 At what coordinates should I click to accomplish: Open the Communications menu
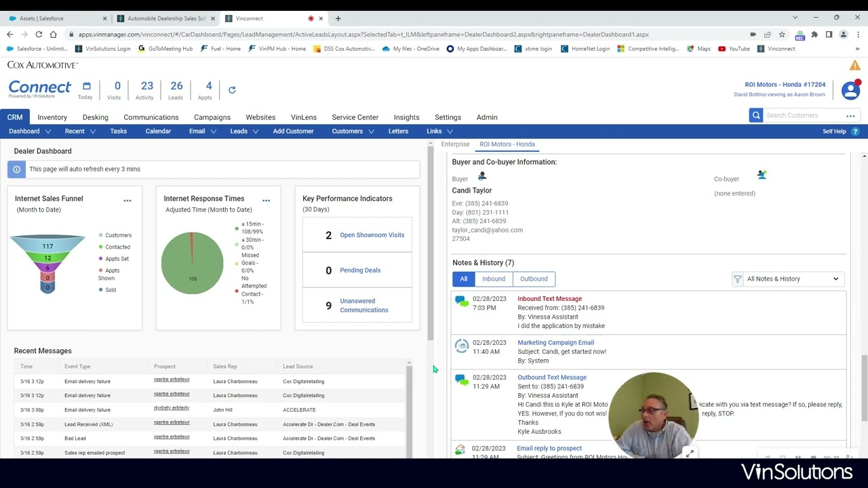151,117
